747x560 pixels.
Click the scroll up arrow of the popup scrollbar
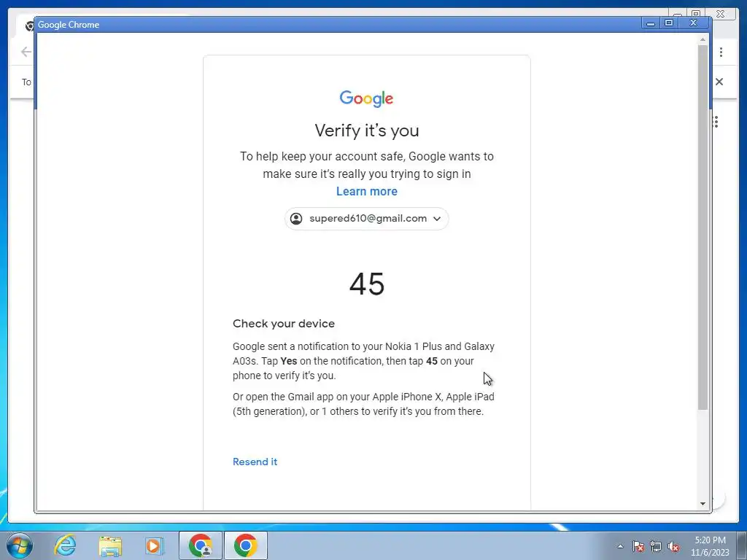coord(703,40)
